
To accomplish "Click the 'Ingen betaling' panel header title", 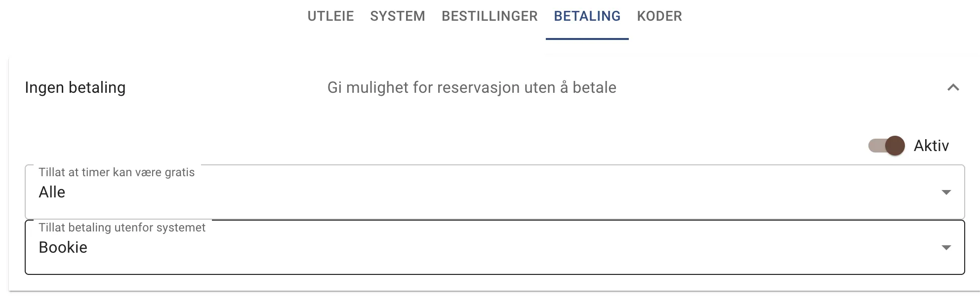I will pyautogui.click(x=75, y=88).
